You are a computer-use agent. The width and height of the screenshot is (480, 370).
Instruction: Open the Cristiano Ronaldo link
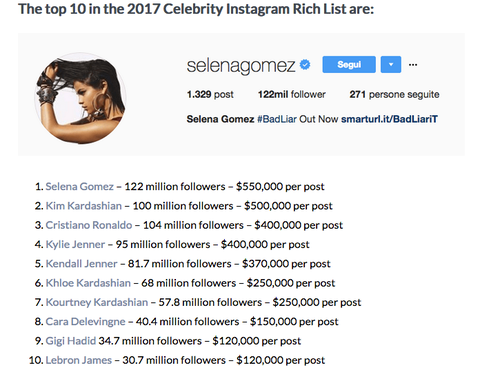(x=89, y=225)
